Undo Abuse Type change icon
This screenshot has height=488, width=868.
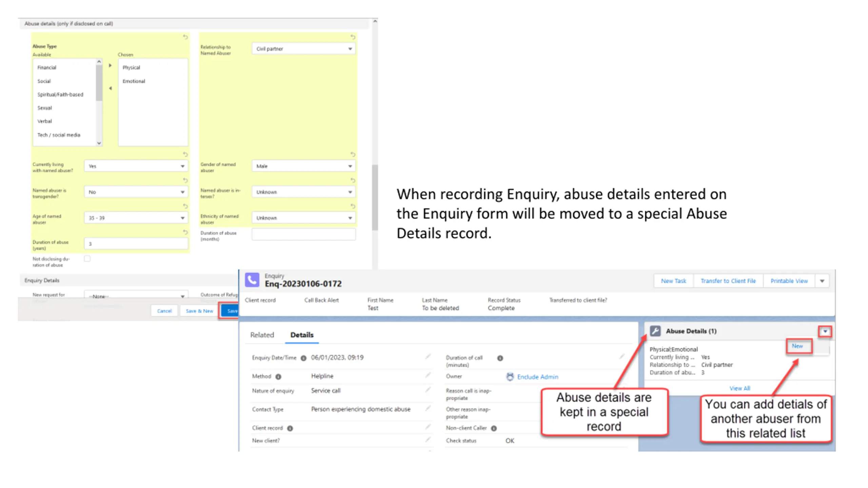coord(185,37)
